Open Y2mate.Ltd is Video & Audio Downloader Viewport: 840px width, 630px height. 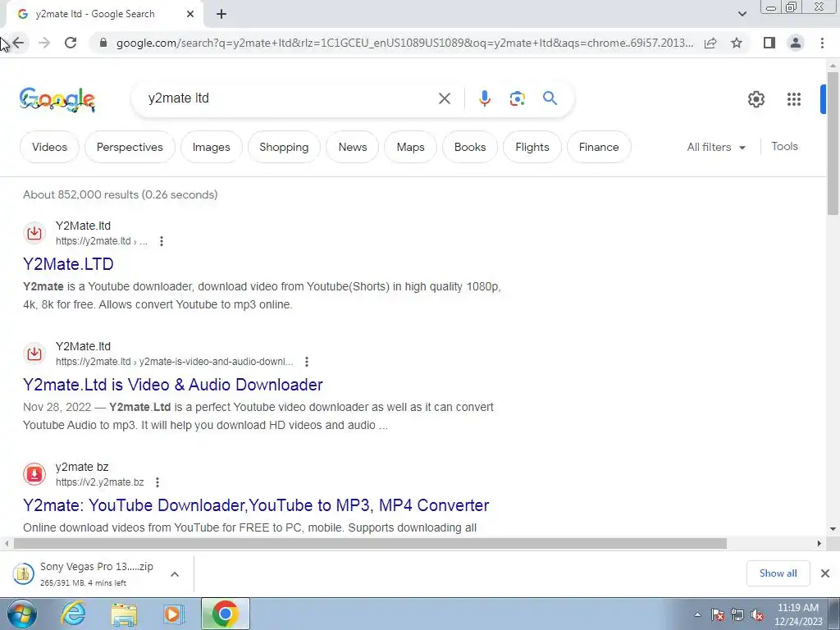172,385
